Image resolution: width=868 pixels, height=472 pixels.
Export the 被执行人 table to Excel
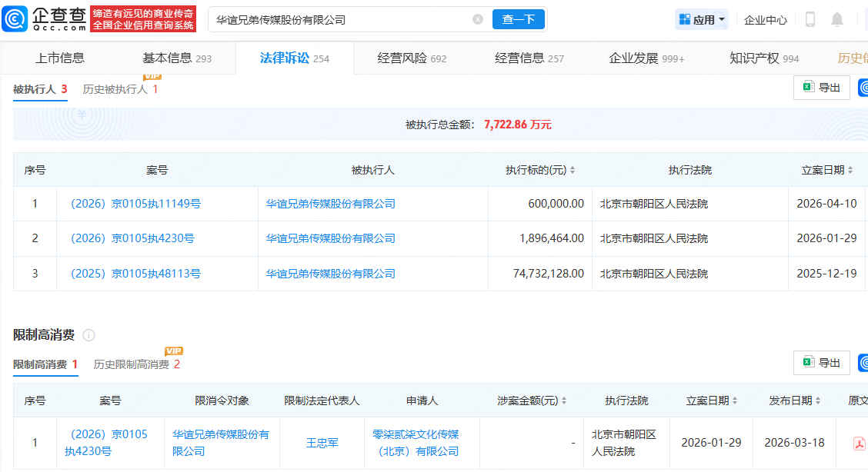(821, 88)
